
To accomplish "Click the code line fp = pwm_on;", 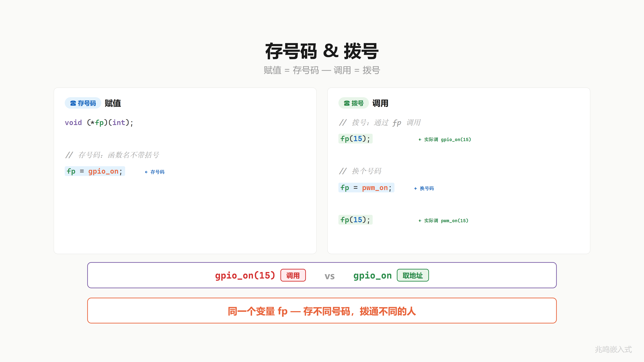I will click(x=366, y=188).
